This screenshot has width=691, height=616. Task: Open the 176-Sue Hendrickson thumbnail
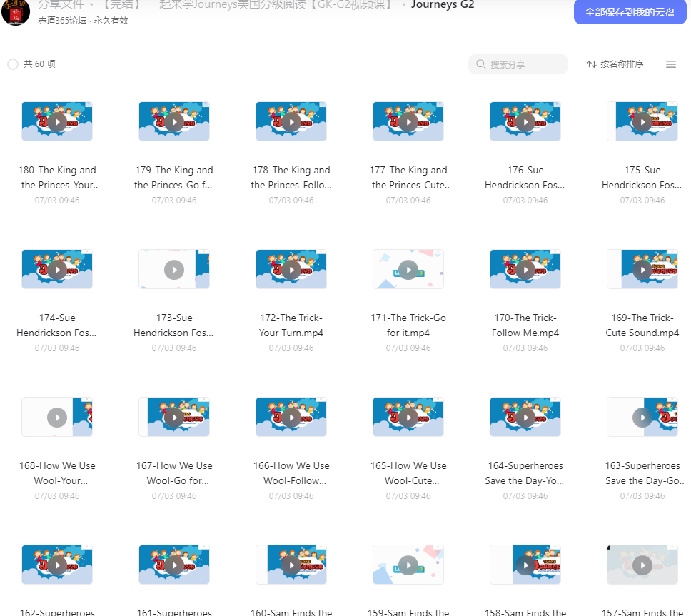(525, 121)
